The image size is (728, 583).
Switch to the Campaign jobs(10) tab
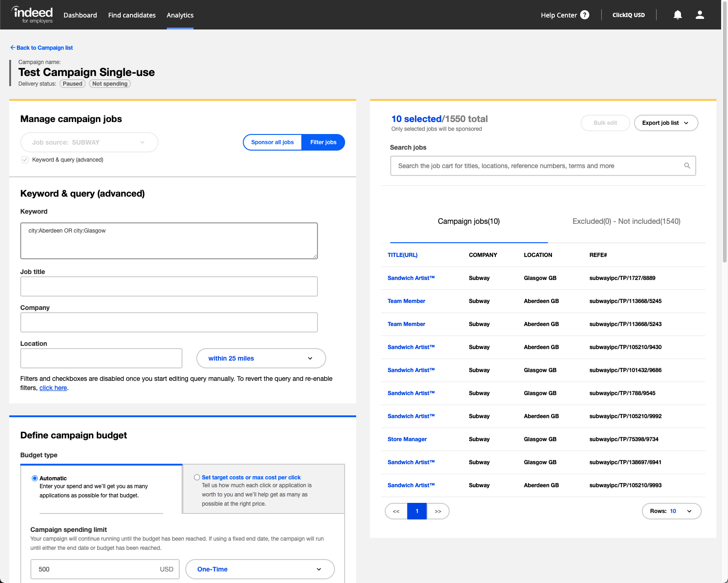[x=469, y=222]
